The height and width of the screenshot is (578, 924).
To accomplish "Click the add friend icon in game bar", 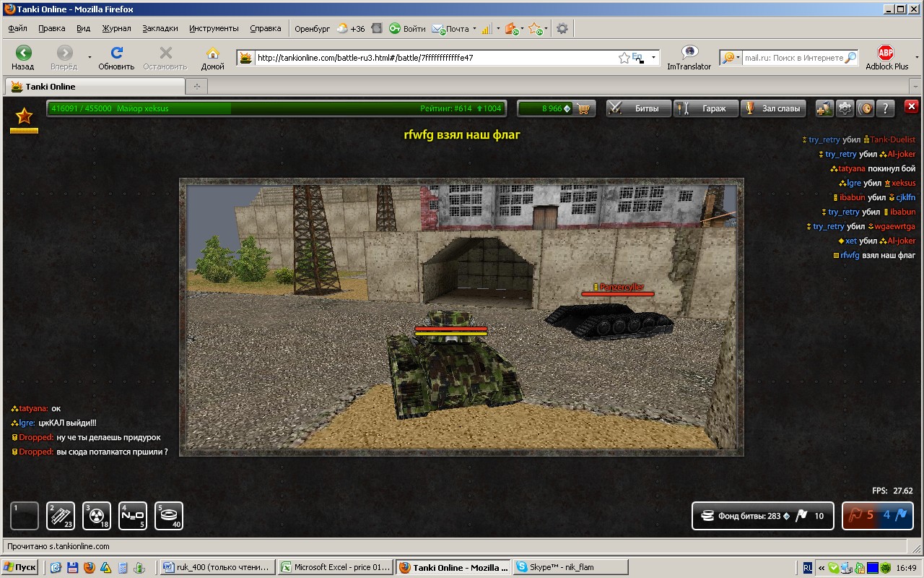I will point(824,108).
